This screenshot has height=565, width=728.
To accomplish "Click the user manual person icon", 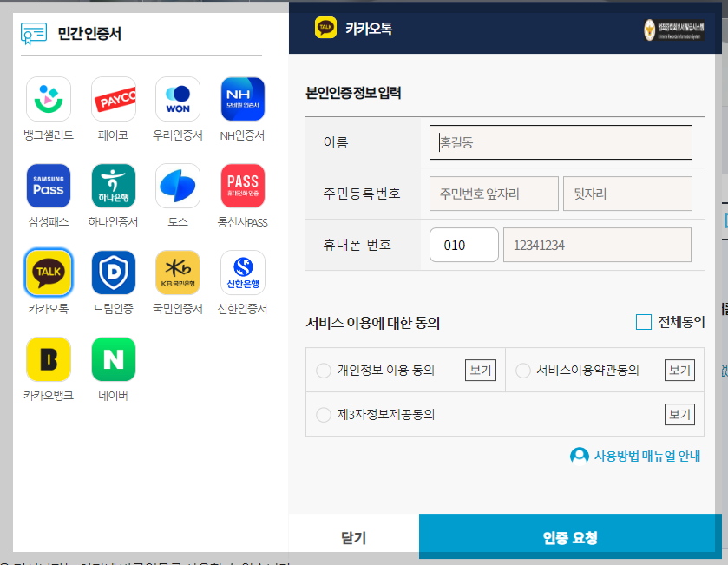I will 579,456.
